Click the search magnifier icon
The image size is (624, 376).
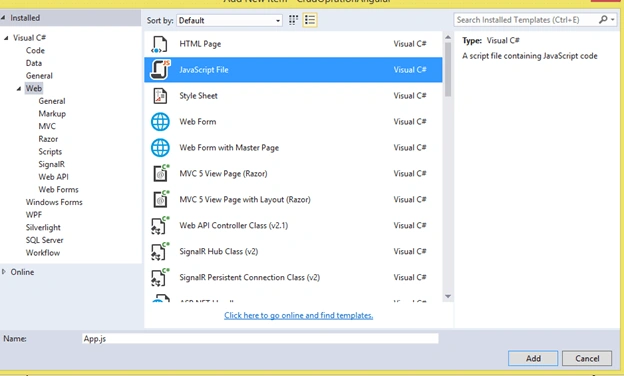pos(603,19)
